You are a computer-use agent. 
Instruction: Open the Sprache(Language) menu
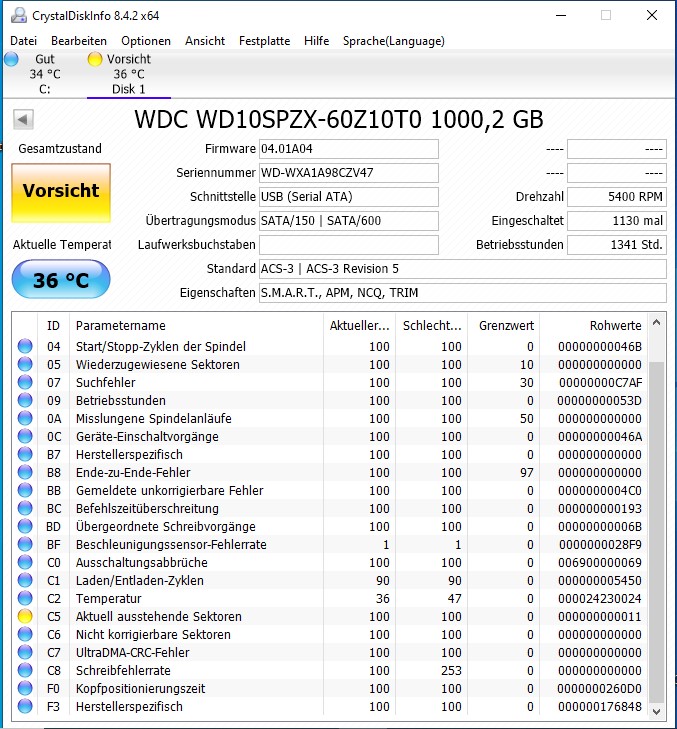pos(393,41)
